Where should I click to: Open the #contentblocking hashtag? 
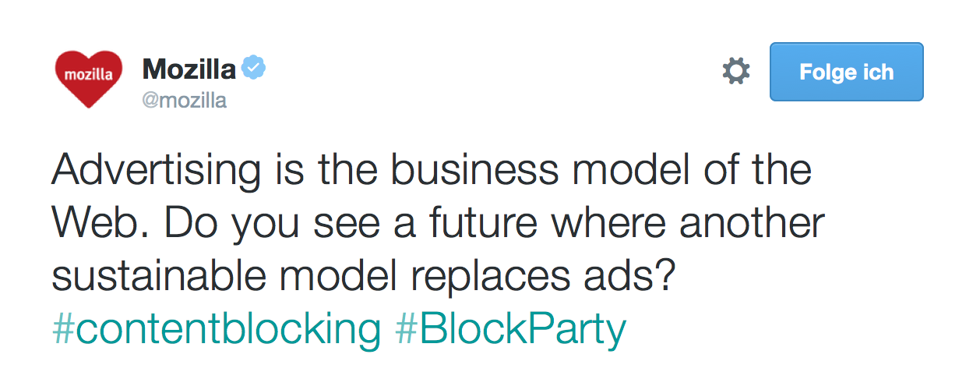click(216, 329)
